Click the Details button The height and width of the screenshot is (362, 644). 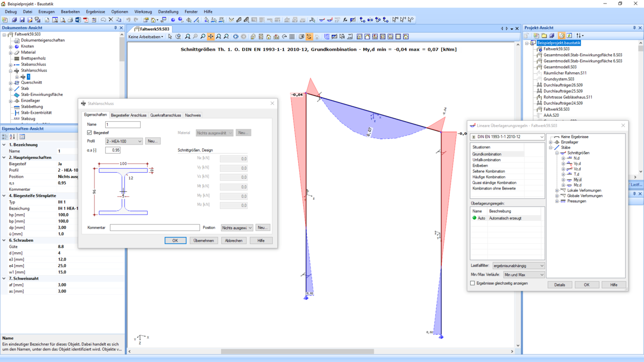560,285
